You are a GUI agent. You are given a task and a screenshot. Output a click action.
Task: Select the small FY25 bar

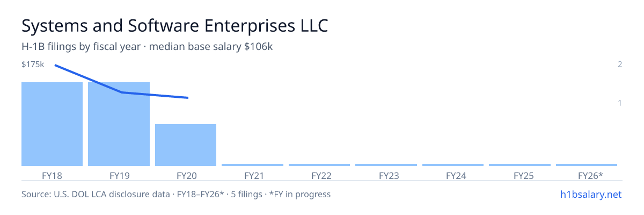pos(519,165)
